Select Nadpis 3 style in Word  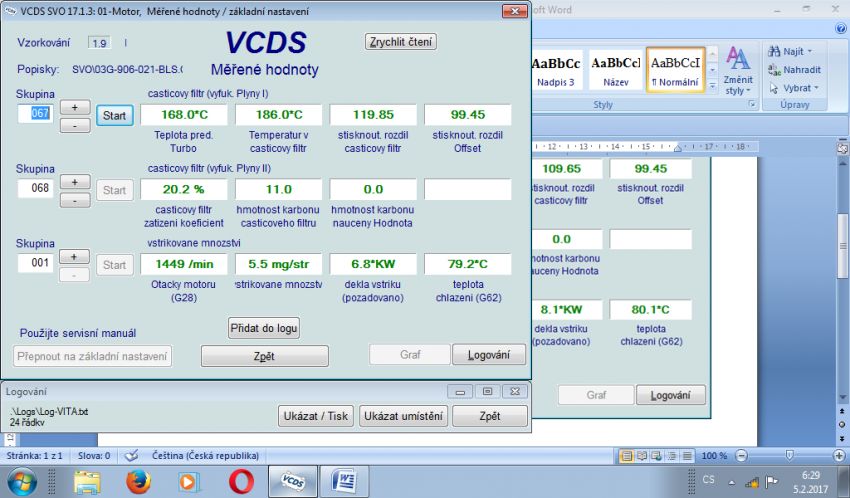coord(556,70)
